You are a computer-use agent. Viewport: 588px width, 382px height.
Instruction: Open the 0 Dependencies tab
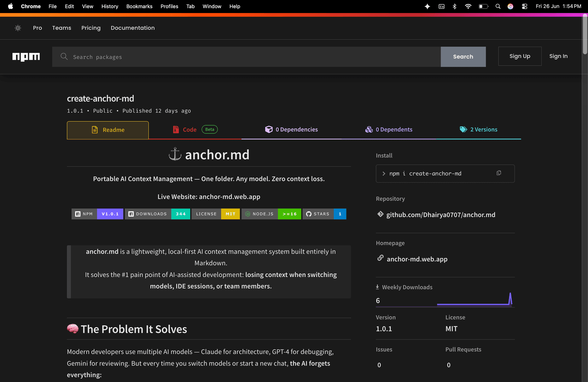(291, 129)
